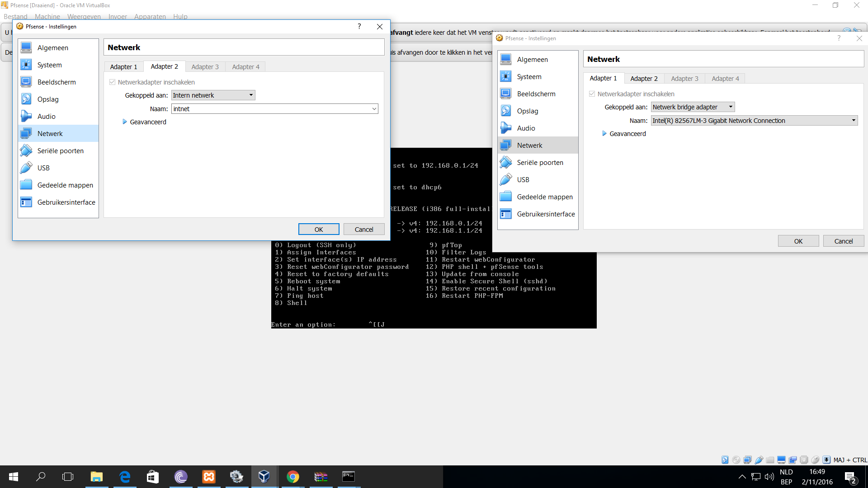The image size is (868, 488).
Task: Open the Intern netwerk dropdown
Action: pyautogui.click(x=213, y=95)
